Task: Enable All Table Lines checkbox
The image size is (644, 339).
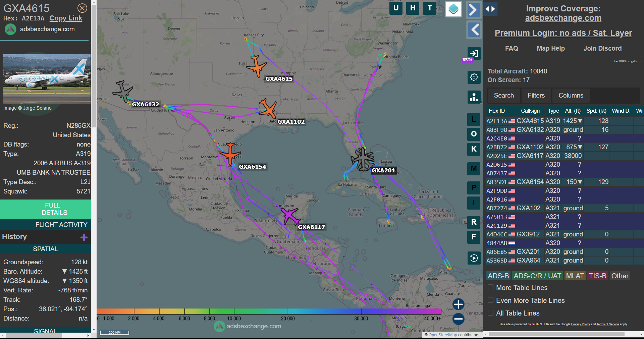Action: click(490, 313)
